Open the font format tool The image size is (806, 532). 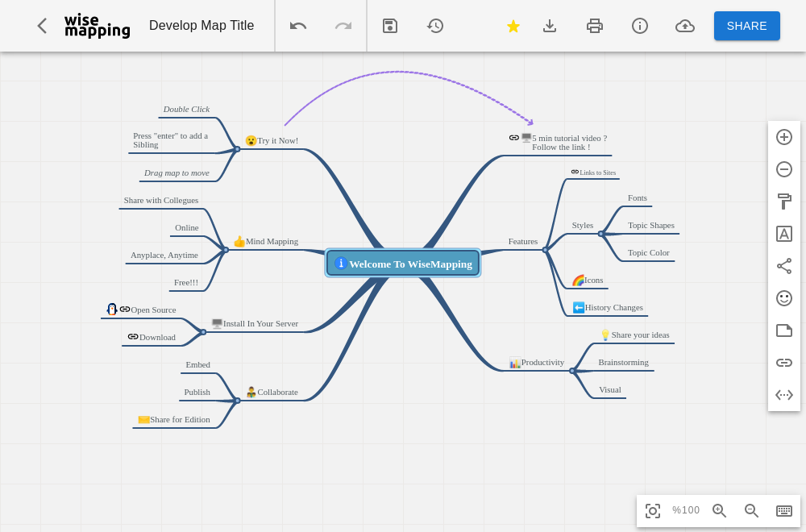[784, 234]
